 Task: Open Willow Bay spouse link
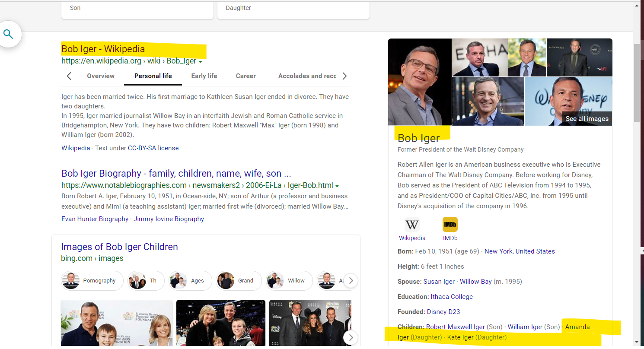pyautogui.click(x=475, y=282)
